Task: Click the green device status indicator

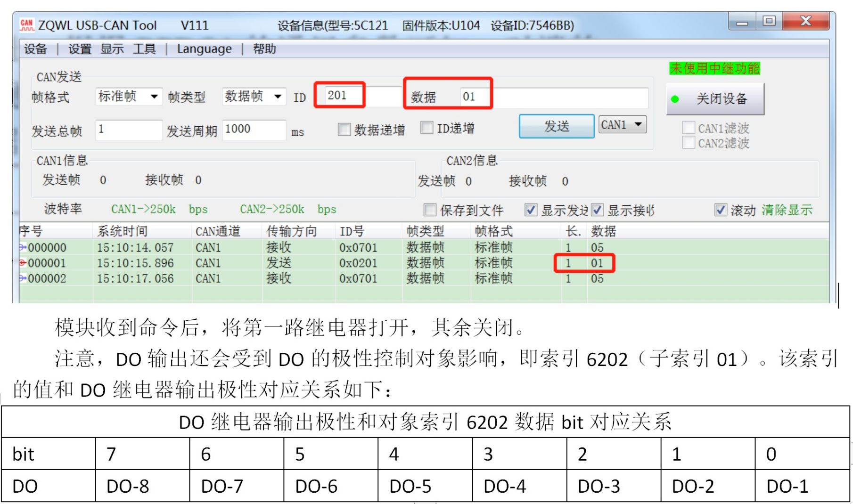Action: click(x=675, y=99)
